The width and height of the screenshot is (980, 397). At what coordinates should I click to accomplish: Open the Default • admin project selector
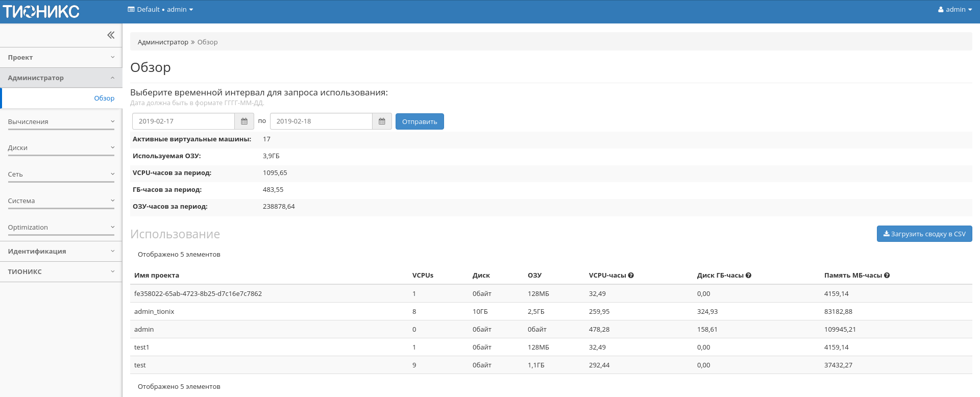[160, 10]
